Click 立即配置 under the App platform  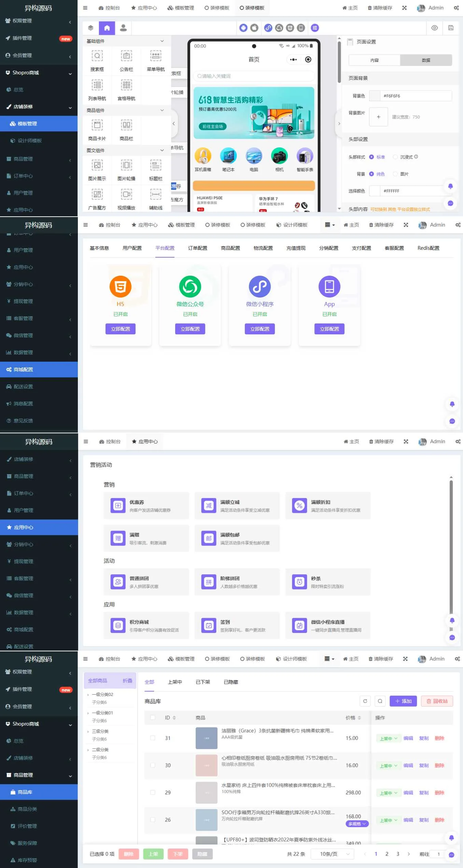[x=329, y=329]
